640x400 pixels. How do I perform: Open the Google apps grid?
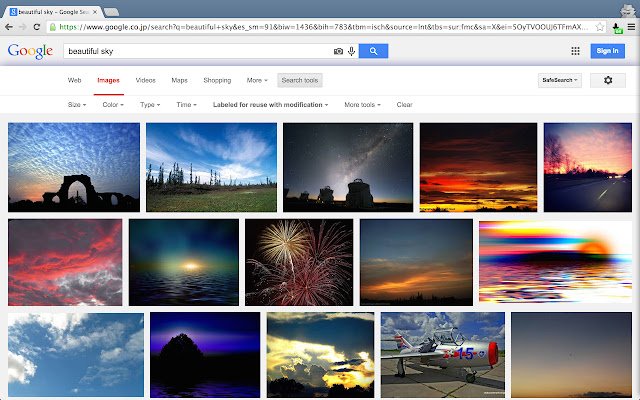coord(576,51)
